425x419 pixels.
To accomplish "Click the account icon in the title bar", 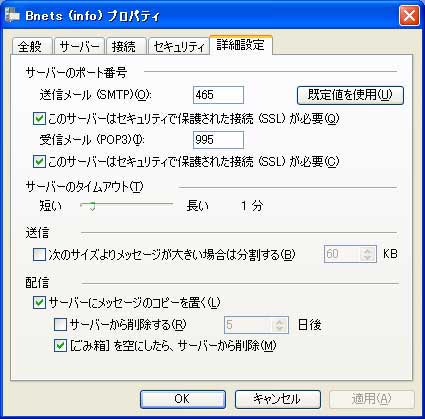I will click(12, 16).
